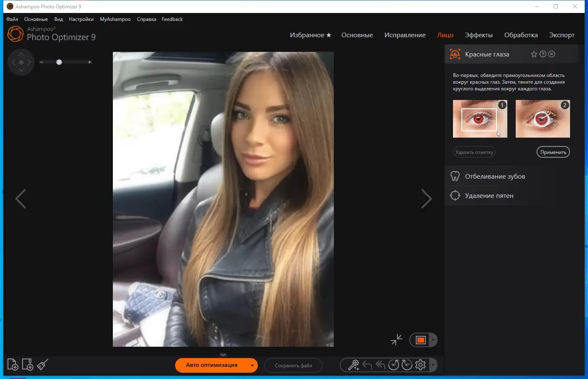Open help for the Красные глаза tool

[x=543, y=54]
